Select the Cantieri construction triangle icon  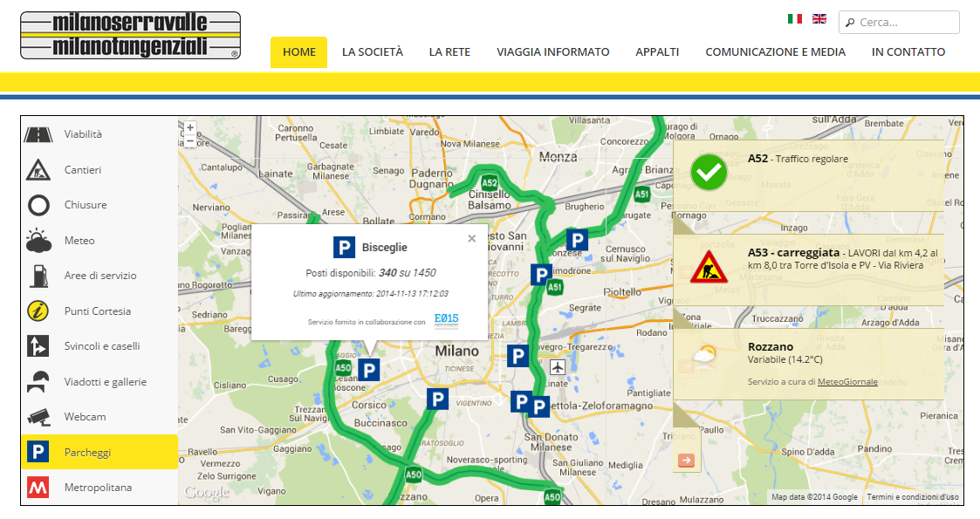tap(38, 169)
